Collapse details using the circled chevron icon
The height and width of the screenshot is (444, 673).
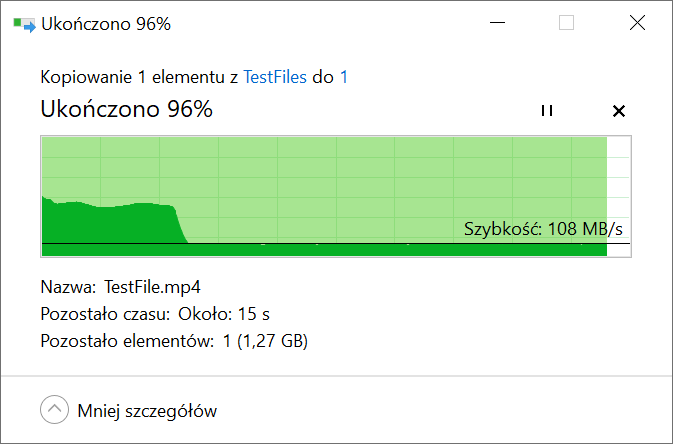(x=55, y=410)
